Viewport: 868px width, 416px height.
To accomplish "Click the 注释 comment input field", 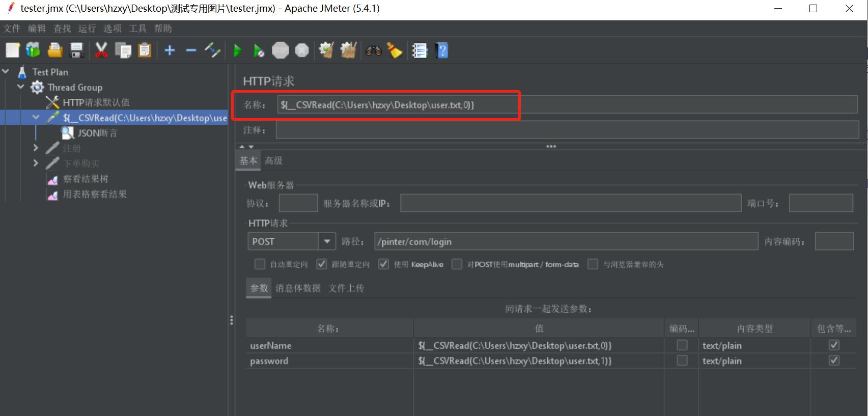I will [567, 130].
